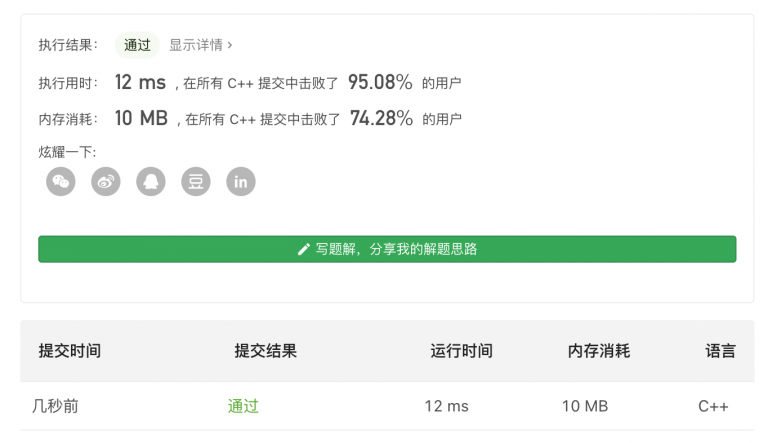Click the 内存消耗 column header
768x443 pixels.
point(599,351)
